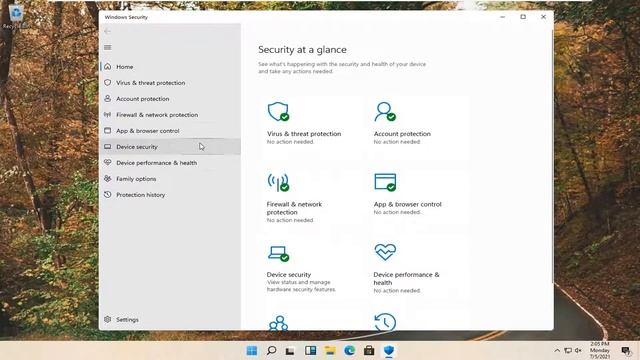Click 'View status and manage hardware security features' text
This screenshot has width=640, height=360.
point(301,286)
